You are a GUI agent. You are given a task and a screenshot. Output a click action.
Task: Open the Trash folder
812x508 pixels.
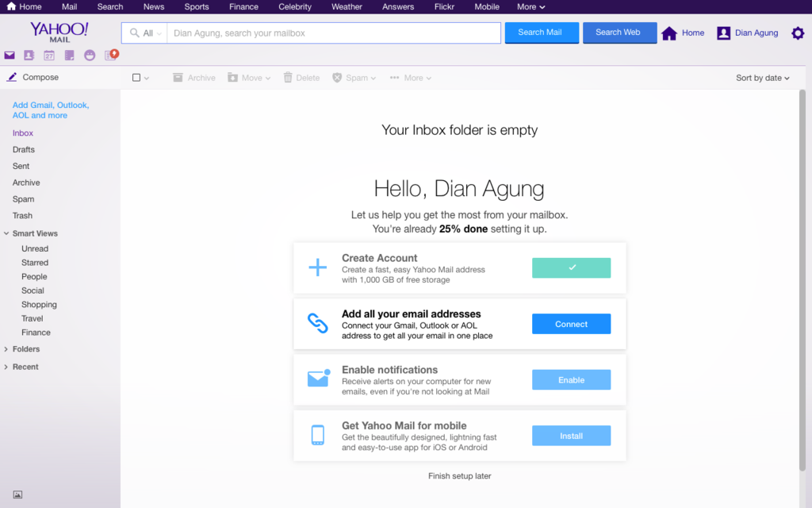coord(22,216)
